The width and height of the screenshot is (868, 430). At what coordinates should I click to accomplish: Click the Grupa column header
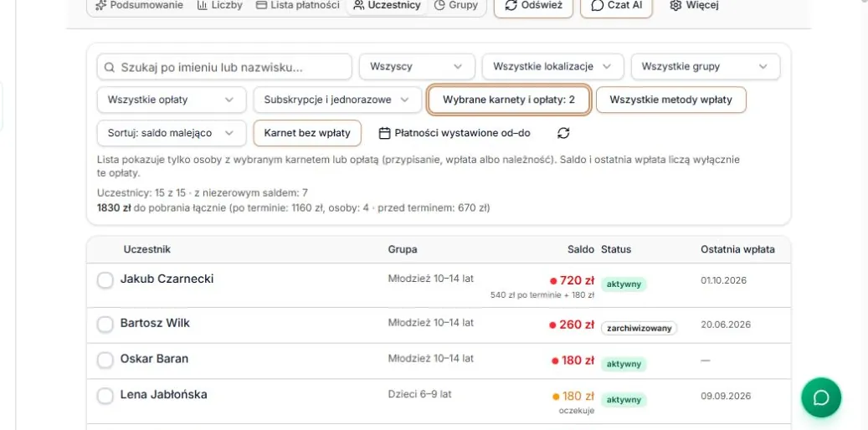coord(403,249)
